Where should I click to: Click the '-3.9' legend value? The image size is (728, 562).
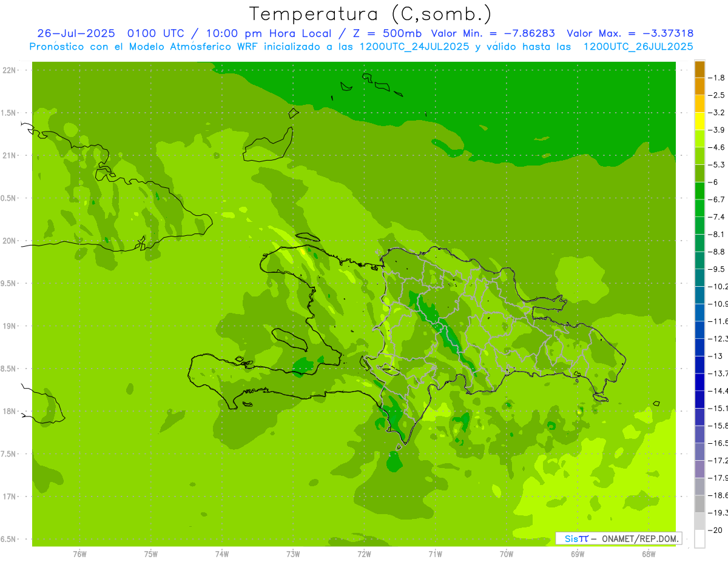coord(717,130)
